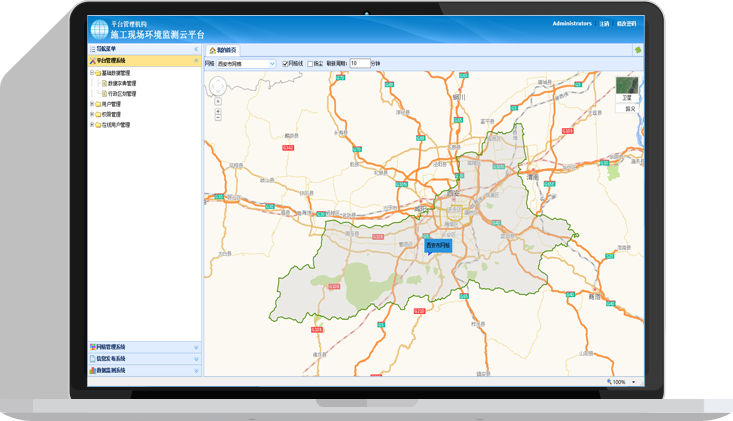Viewport: 733px width, 421px height.
Task: Collapse the 基础数据管理 tree node
Action: tap(92, 73)
